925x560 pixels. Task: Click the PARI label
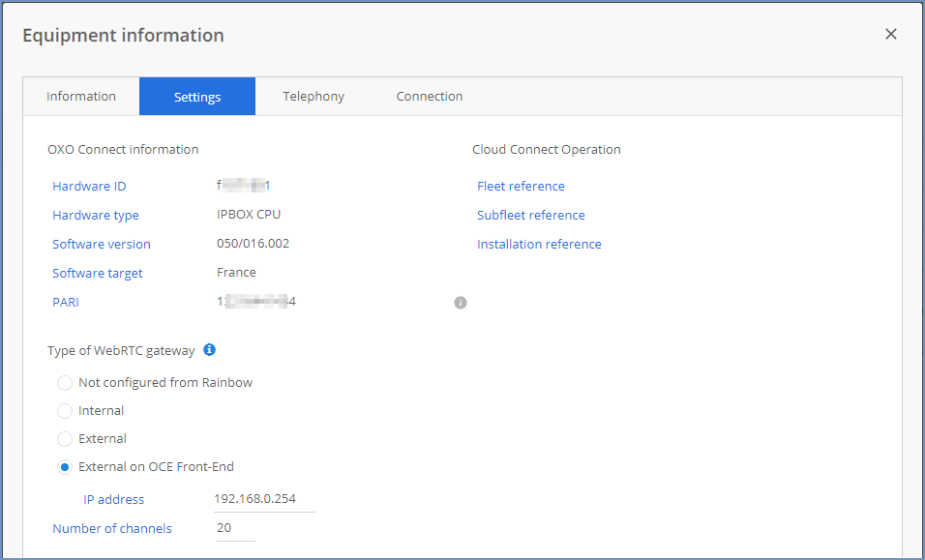(x=66, y=303)
